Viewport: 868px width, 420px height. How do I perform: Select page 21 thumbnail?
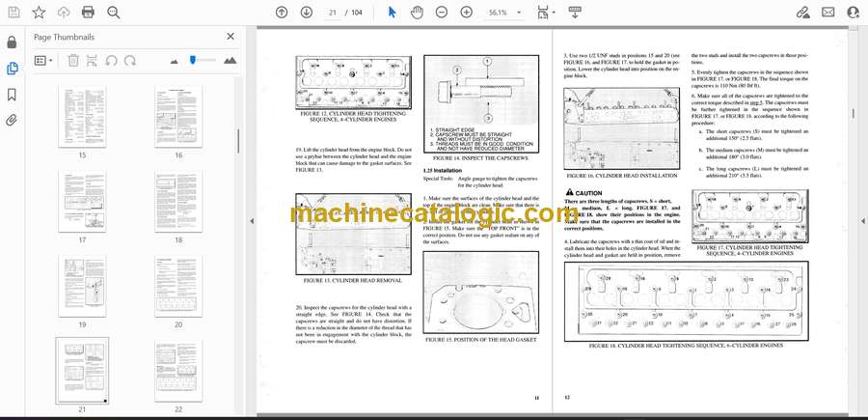click(82, 371)
